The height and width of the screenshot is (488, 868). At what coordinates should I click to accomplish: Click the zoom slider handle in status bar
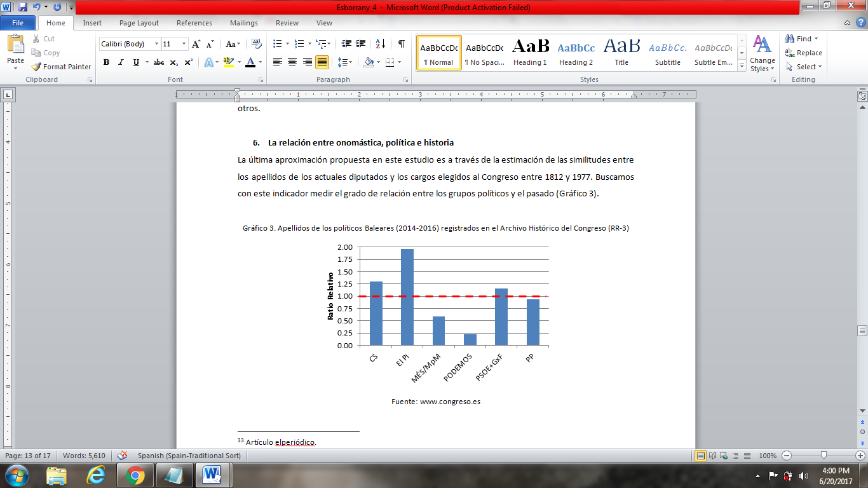[x=824, y=456]
